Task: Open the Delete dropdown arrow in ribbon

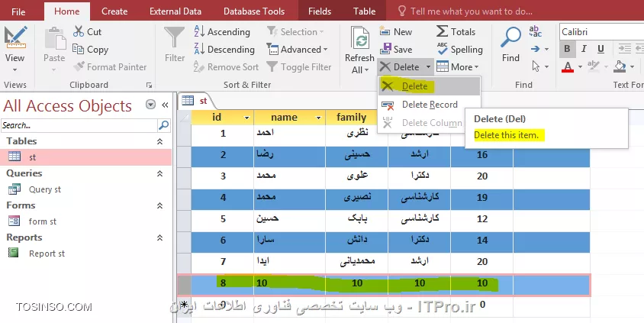Action: (x=428, y=67)
